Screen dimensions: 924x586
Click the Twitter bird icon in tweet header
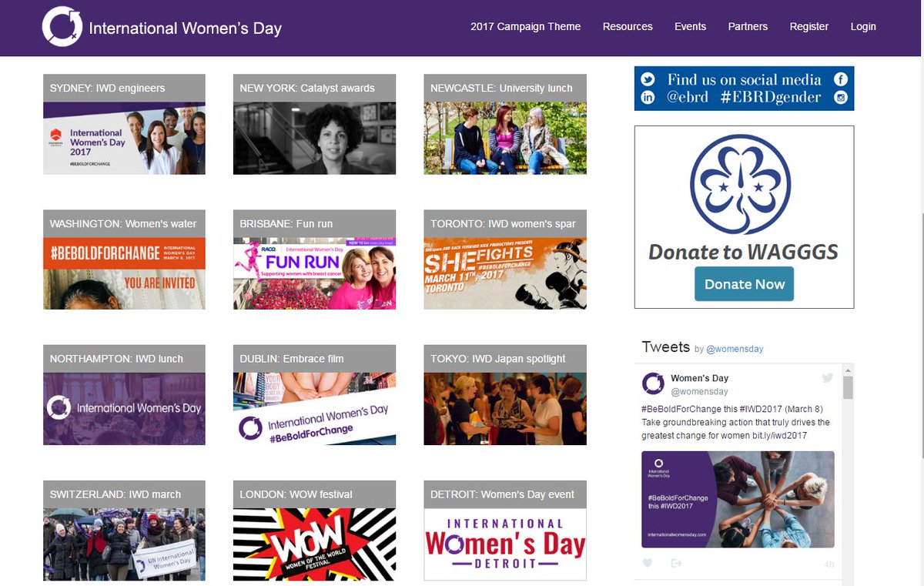[828, 377]
